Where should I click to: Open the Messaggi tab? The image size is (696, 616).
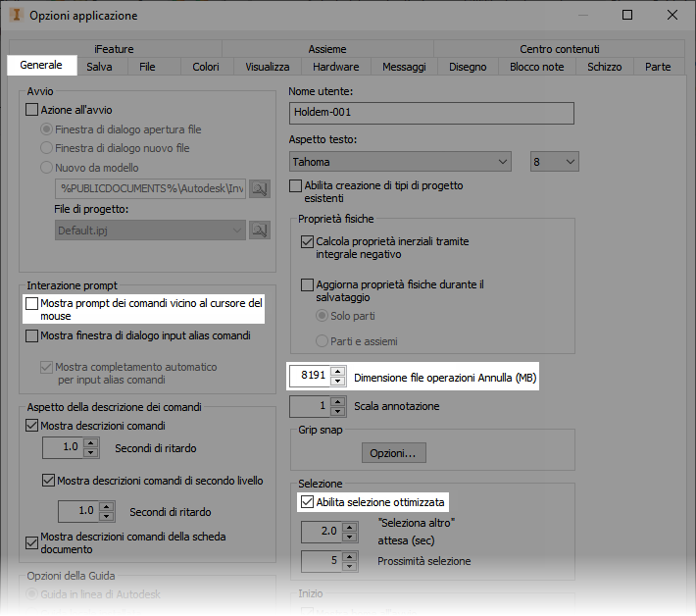(405, 67)
